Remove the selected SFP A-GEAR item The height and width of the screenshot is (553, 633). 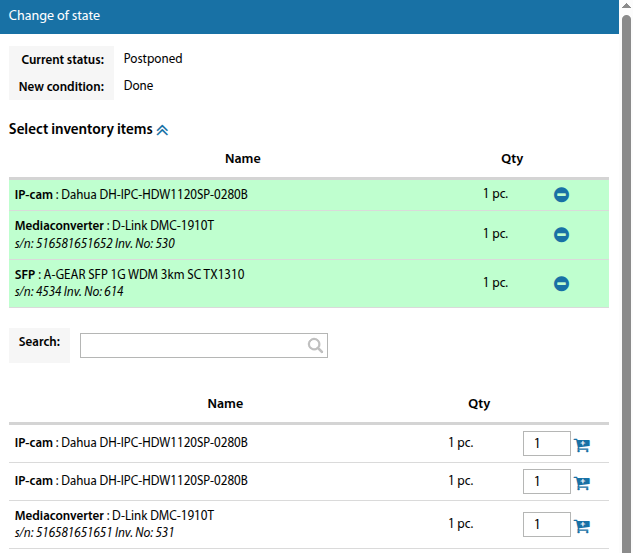561,284
